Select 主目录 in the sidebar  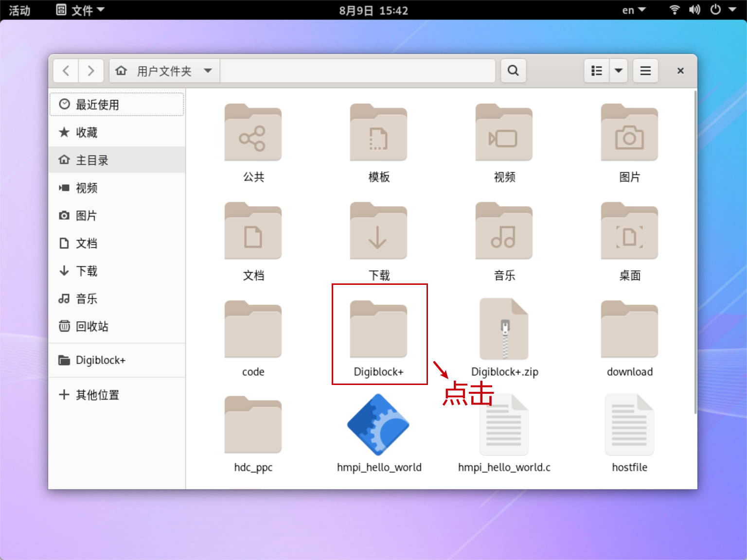117,160
